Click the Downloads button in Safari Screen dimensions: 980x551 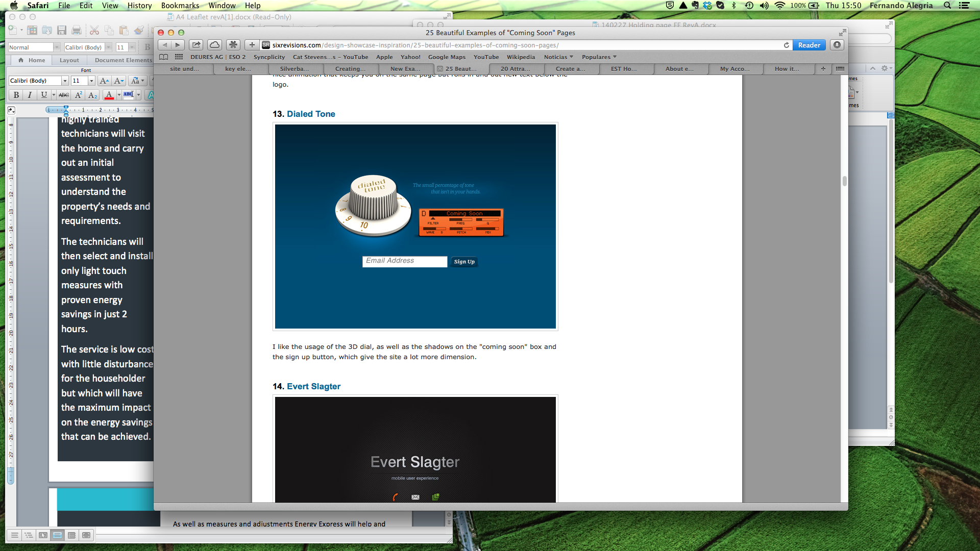click(837, 45)
